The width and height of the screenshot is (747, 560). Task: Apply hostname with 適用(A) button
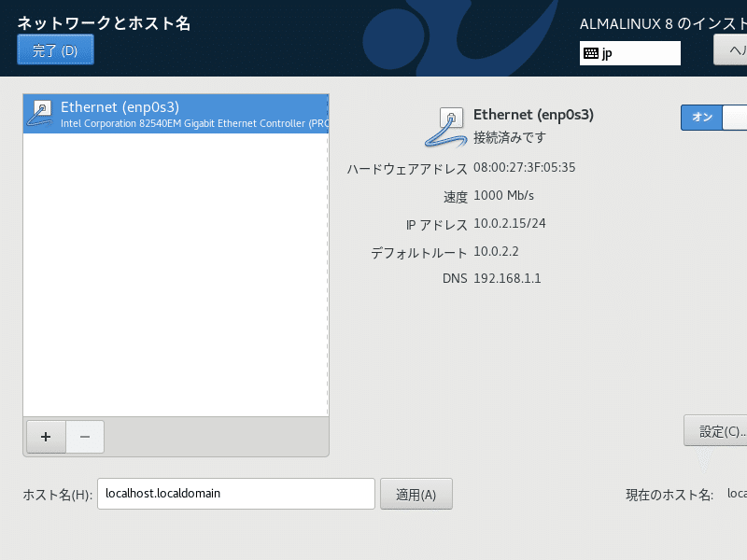click(x=416, y=495)
